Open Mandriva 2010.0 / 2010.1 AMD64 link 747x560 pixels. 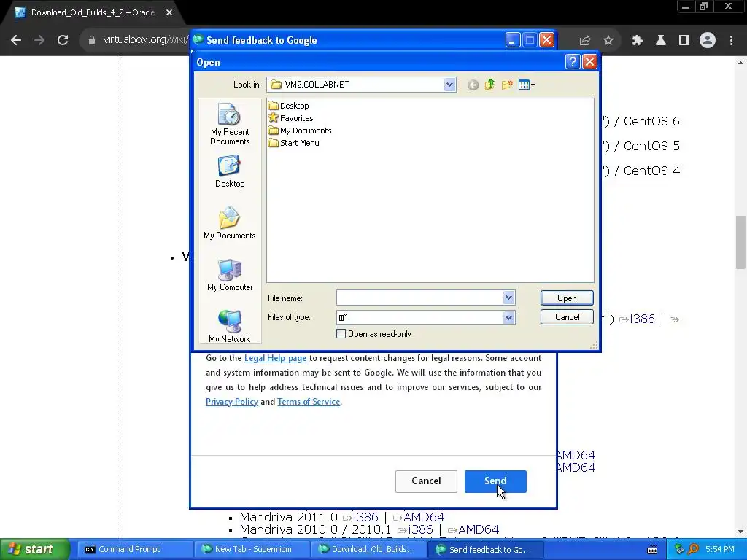(479, 529)
